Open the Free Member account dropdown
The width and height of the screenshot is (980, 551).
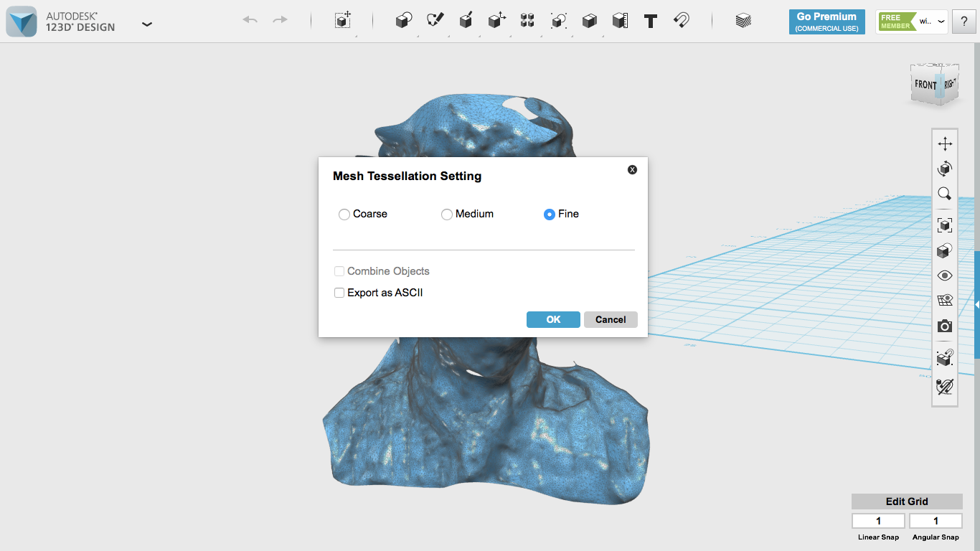pyautogui.click(x=912, y=22)
